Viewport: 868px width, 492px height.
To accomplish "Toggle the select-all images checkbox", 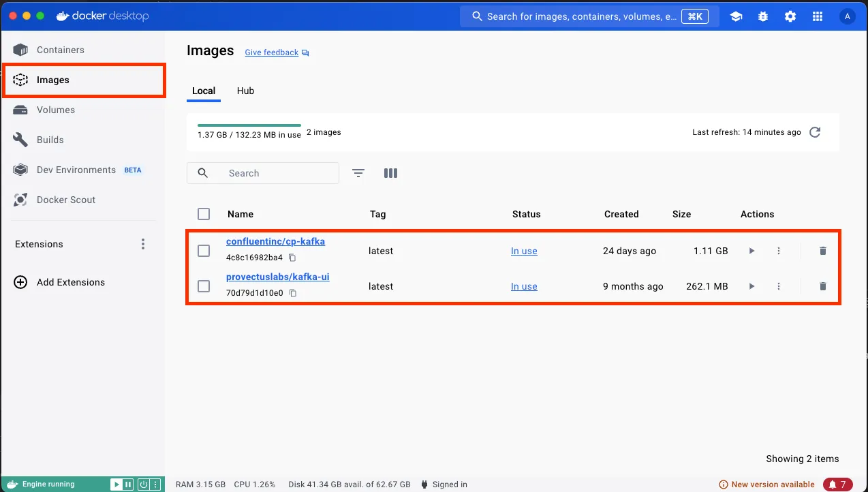I will [204, 214].
